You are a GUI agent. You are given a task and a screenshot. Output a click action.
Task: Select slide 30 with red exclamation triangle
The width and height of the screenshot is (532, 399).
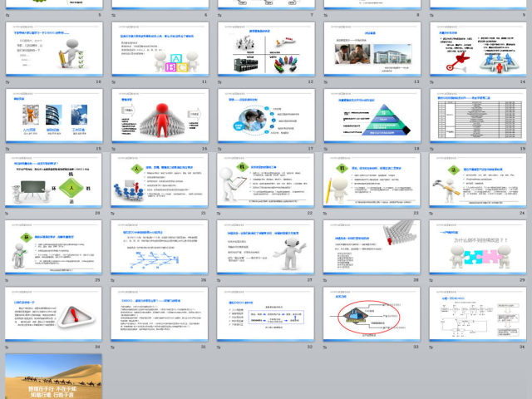pyautogui.click(x=53, y=315)
